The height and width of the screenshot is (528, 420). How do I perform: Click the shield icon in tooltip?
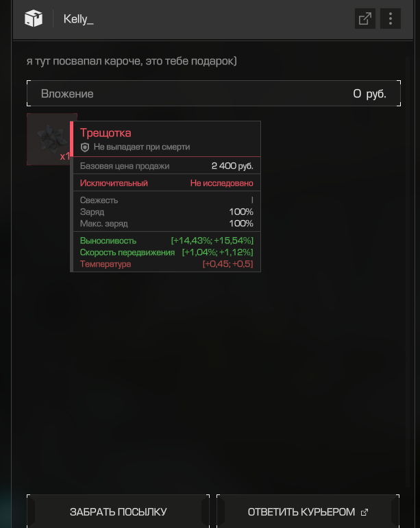click(85, 147)
